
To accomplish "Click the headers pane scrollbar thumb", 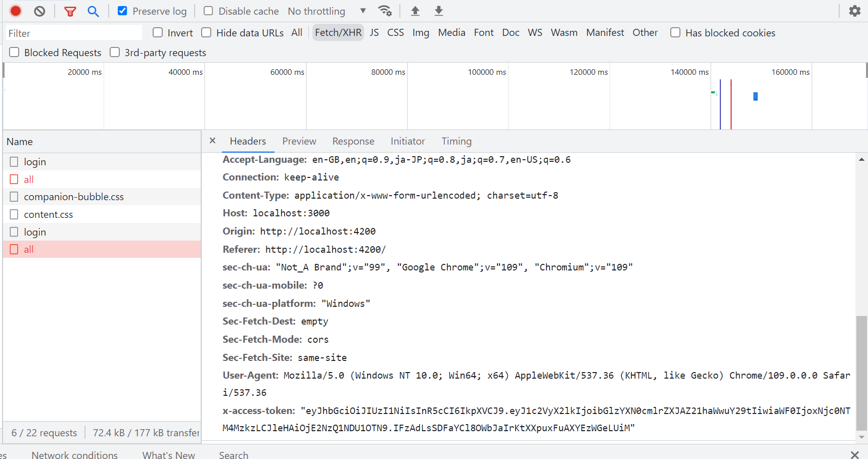I will click(861, 373).
